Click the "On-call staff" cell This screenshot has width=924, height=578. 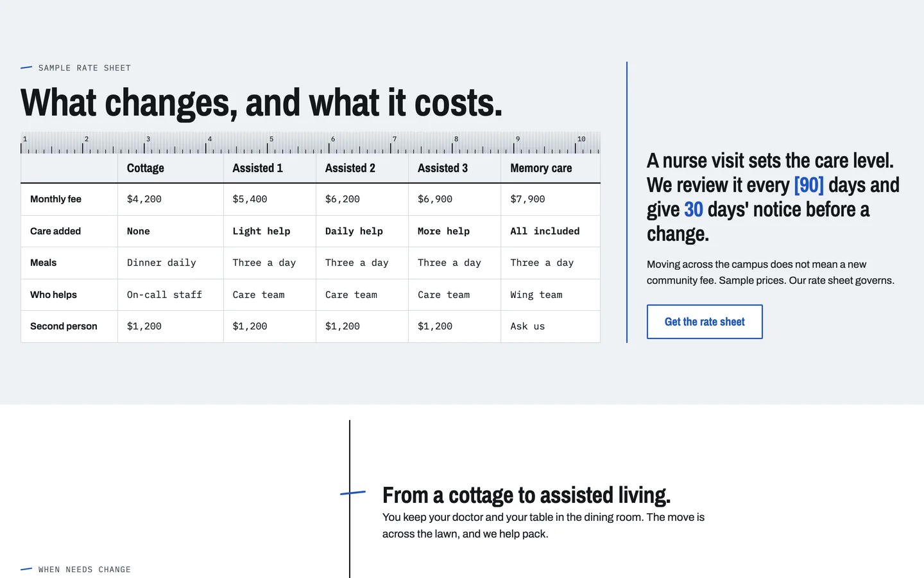point(171,295)
